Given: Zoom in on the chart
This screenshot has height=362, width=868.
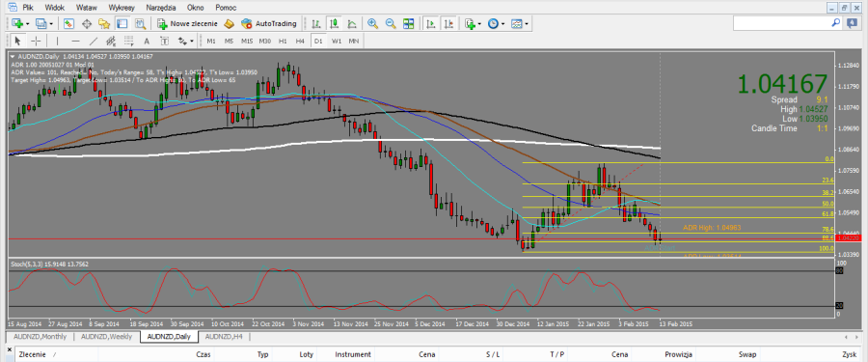Looking at the screenshot, I should (x=373, y=24).
